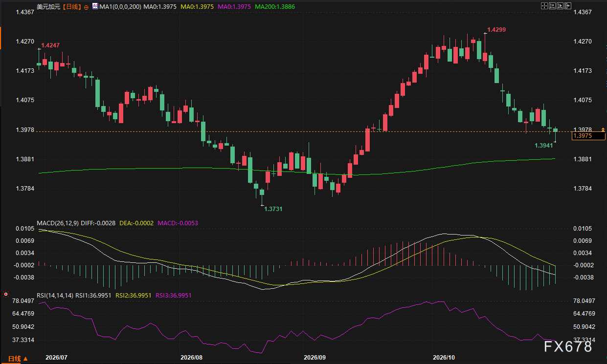This screenshot has height=364, width=607.
Task: Click the red sun-shaped marker icon above RSI axis
Action: [x=5, y=295]
